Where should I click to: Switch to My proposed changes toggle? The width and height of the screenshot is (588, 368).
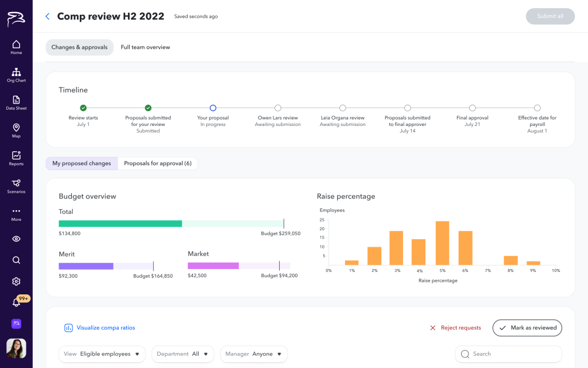[82, 163]
